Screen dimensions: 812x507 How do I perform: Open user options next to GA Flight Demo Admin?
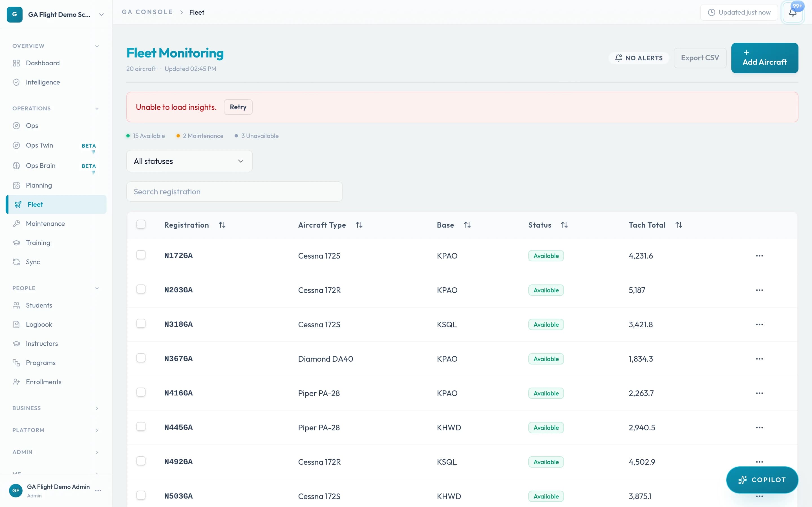point(98,491)
